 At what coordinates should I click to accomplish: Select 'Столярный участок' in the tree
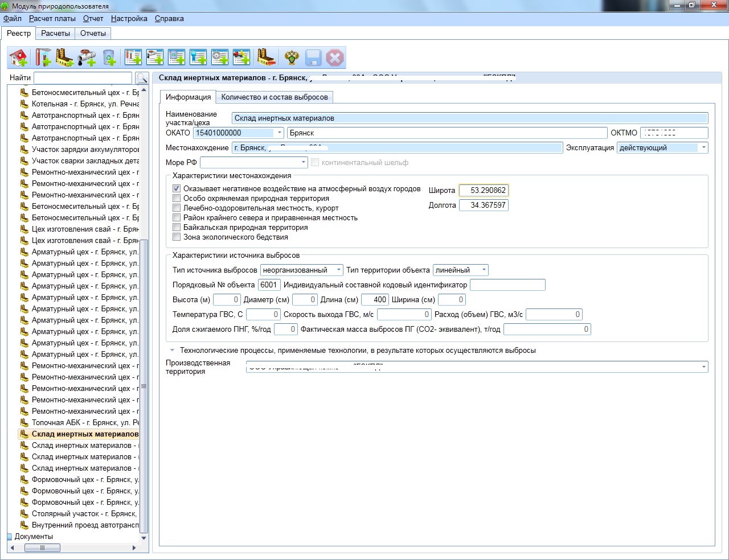coord(83,514)
